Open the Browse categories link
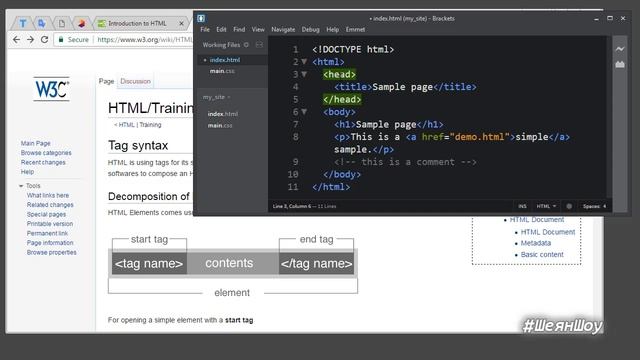 point(46,153)
